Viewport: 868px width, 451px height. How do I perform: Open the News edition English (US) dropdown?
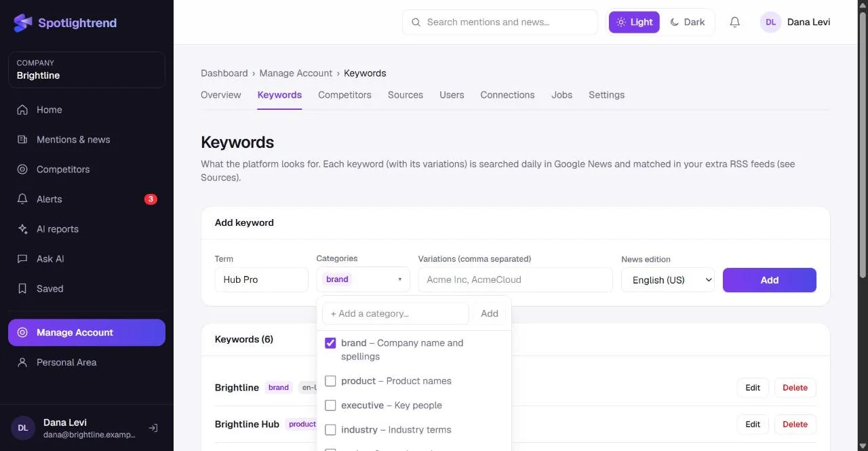point(668,279)
